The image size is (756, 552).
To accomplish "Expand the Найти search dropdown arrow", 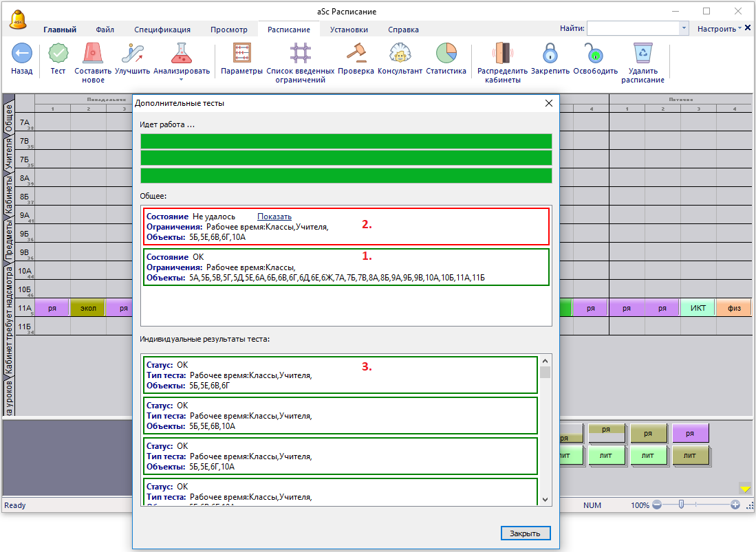I will tap(683, 29).
